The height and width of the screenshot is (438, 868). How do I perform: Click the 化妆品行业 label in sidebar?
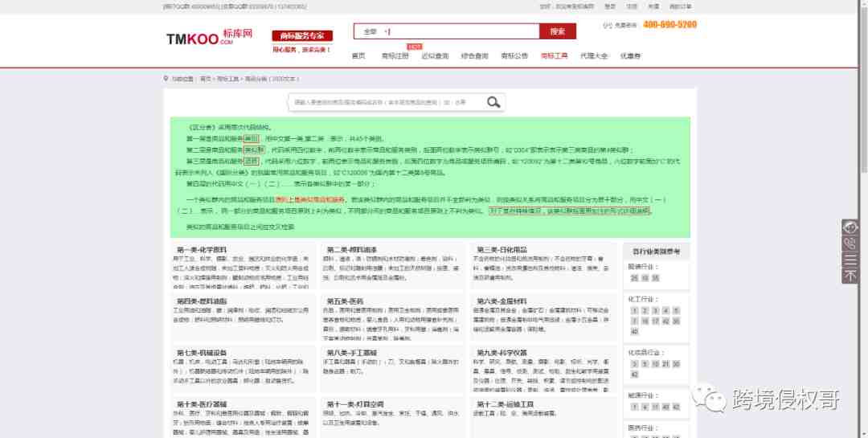pos(646,353)
